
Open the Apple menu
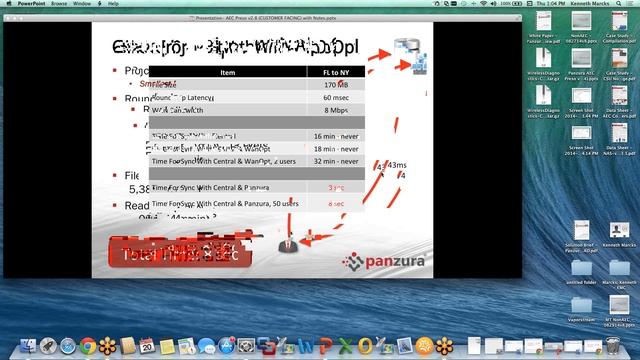(9, 3)
